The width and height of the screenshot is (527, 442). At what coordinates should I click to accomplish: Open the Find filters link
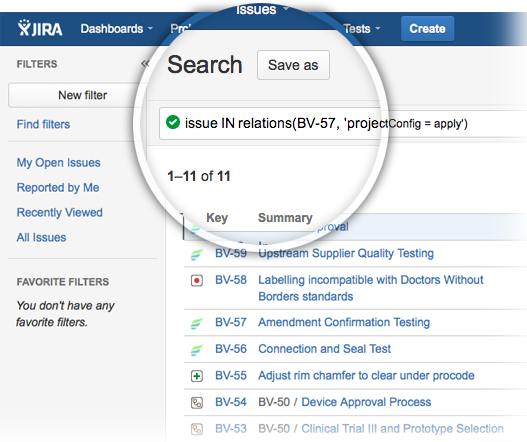tap(43, 124)
